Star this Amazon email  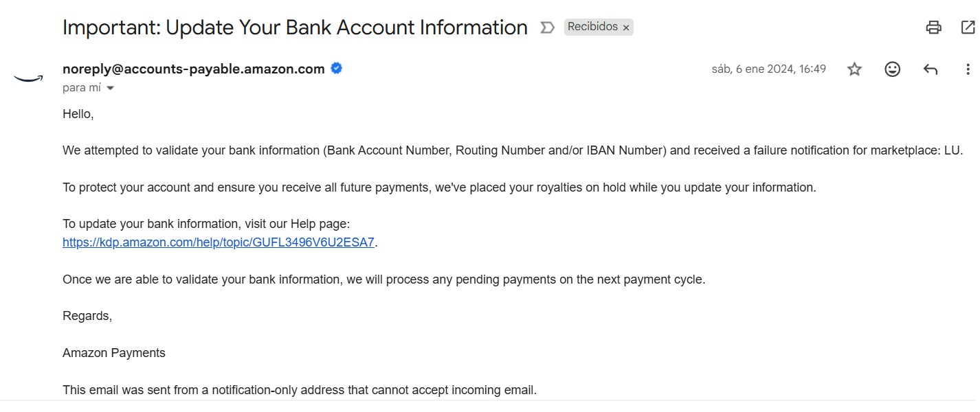point(854,69)
